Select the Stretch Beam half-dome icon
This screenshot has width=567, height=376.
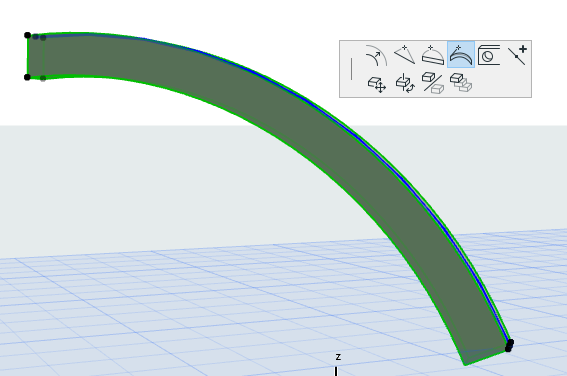432,55
